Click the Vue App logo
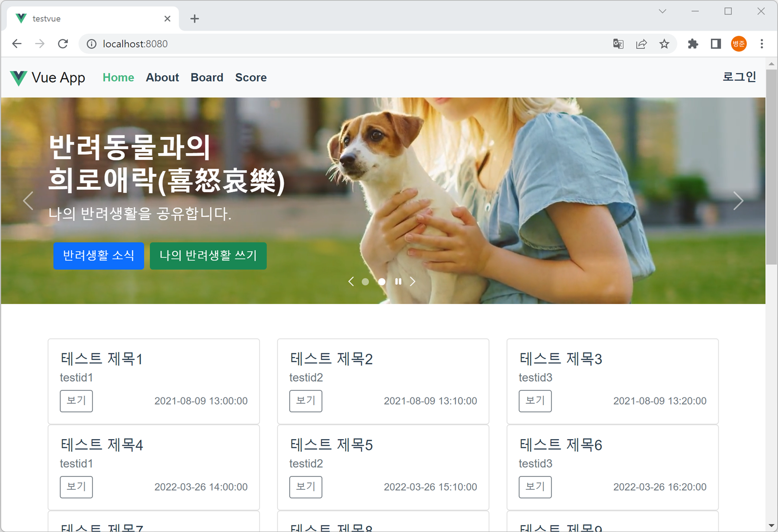 47,78
